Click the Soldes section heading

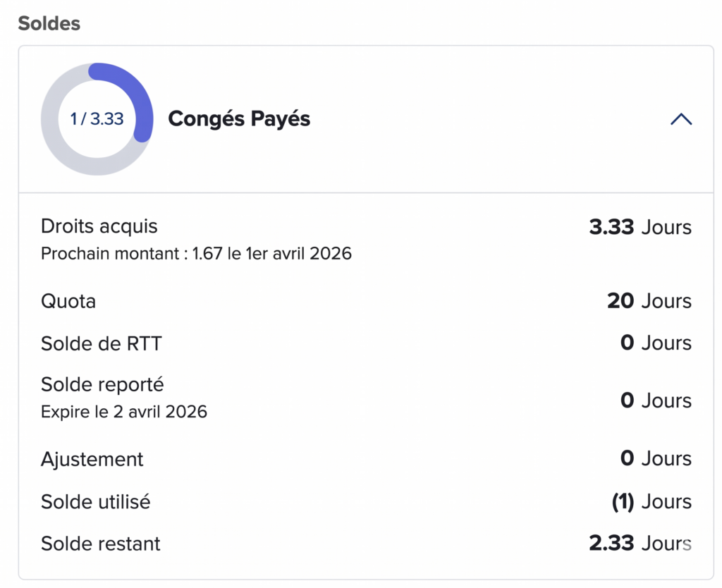49,23
